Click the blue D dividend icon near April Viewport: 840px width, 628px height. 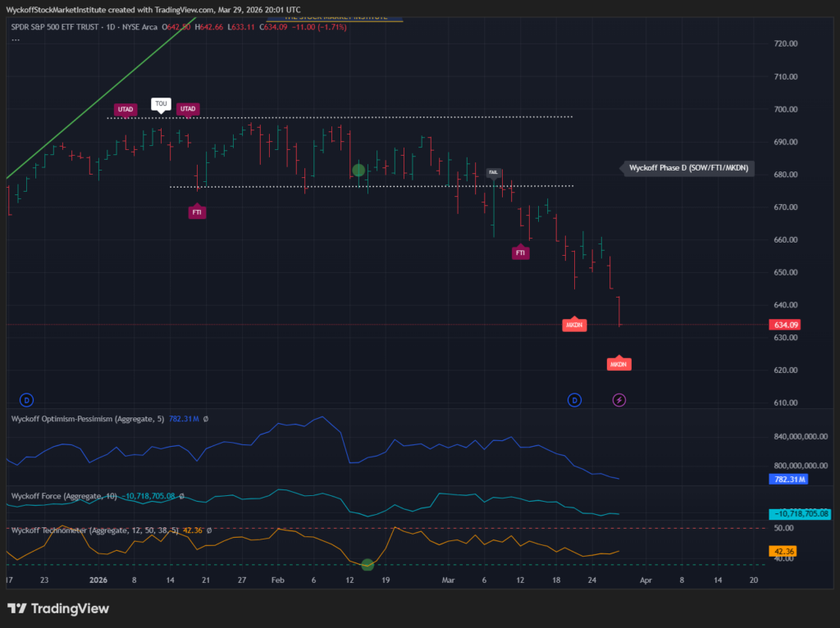(574, 400)
